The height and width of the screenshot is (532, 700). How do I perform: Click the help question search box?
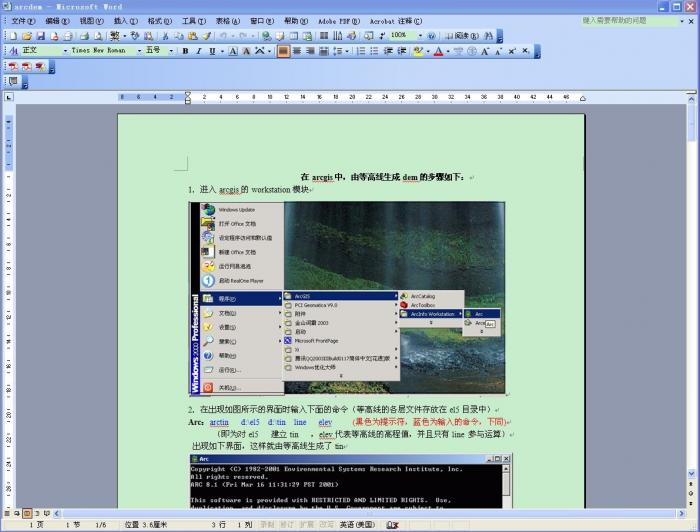pos(625,20)
